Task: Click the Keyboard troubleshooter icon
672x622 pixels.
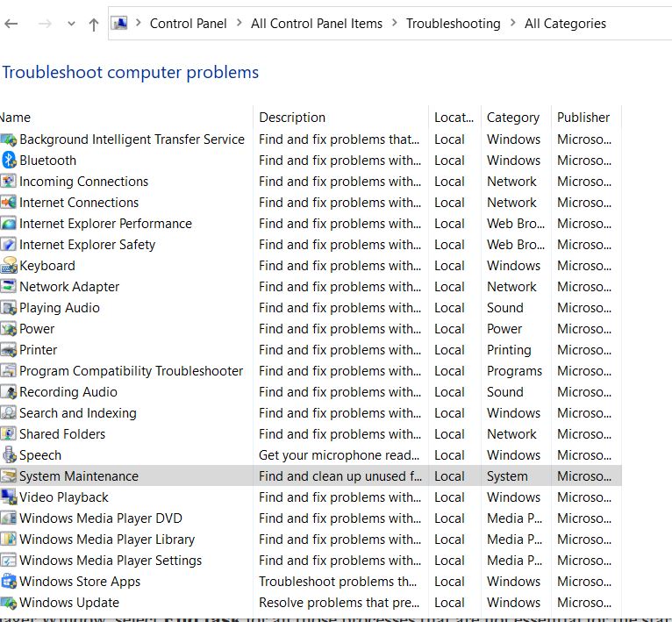Action: point(9,266)
